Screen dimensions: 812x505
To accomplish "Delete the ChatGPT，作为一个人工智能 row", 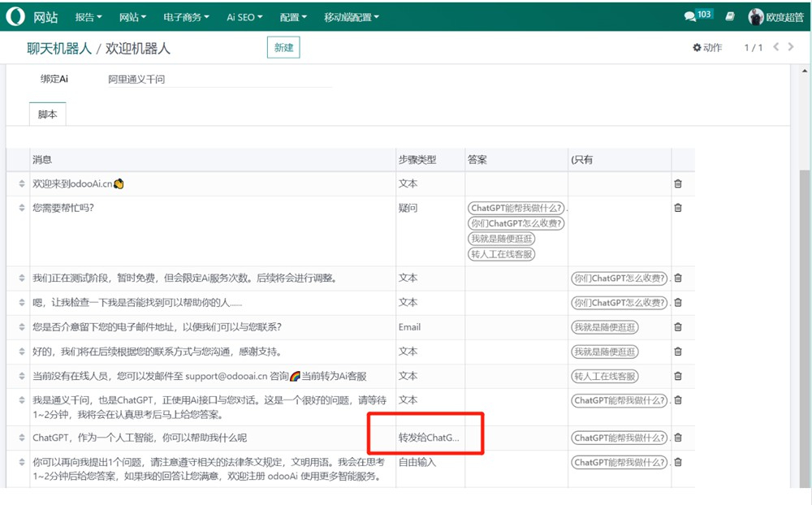I will (678, 438).
